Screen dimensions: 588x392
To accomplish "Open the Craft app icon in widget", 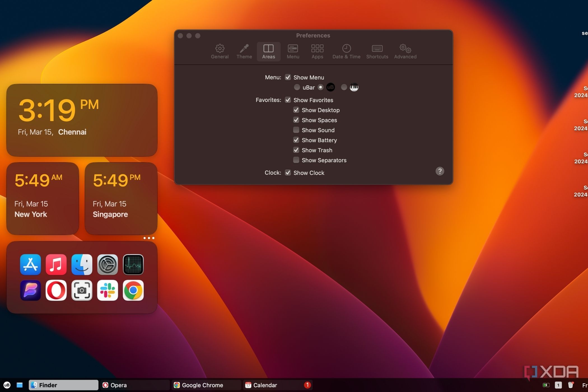I will tap(31, 290).
